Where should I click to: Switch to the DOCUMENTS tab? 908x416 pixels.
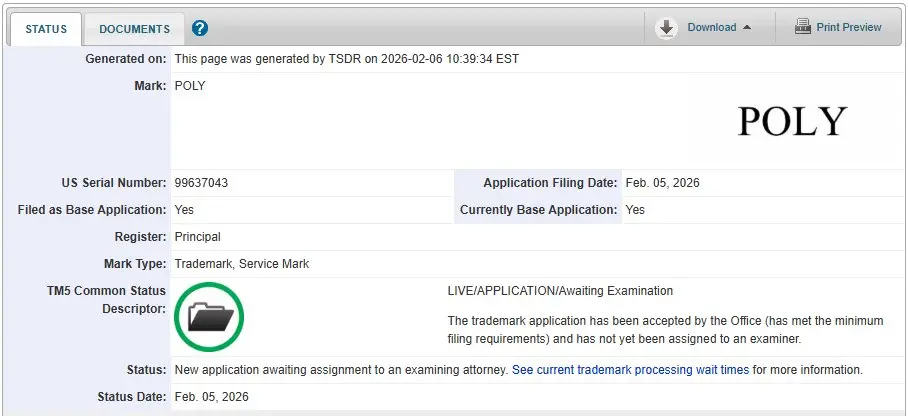click(134, 29)
